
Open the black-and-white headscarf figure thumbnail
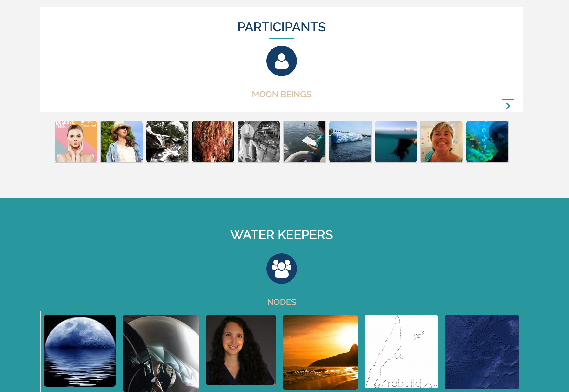[x=259, y=141]
